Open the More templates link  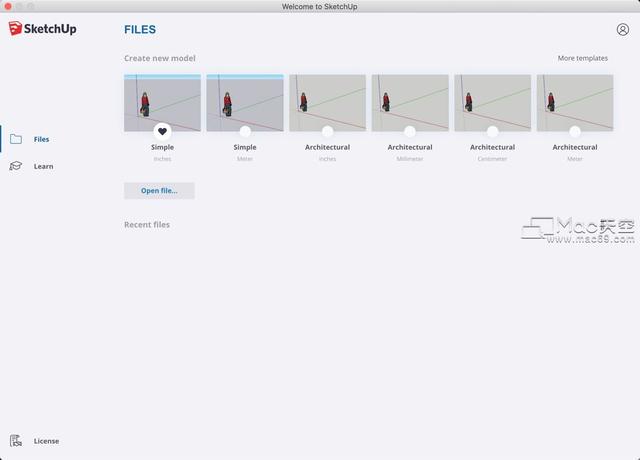click(x=582, y=58)
